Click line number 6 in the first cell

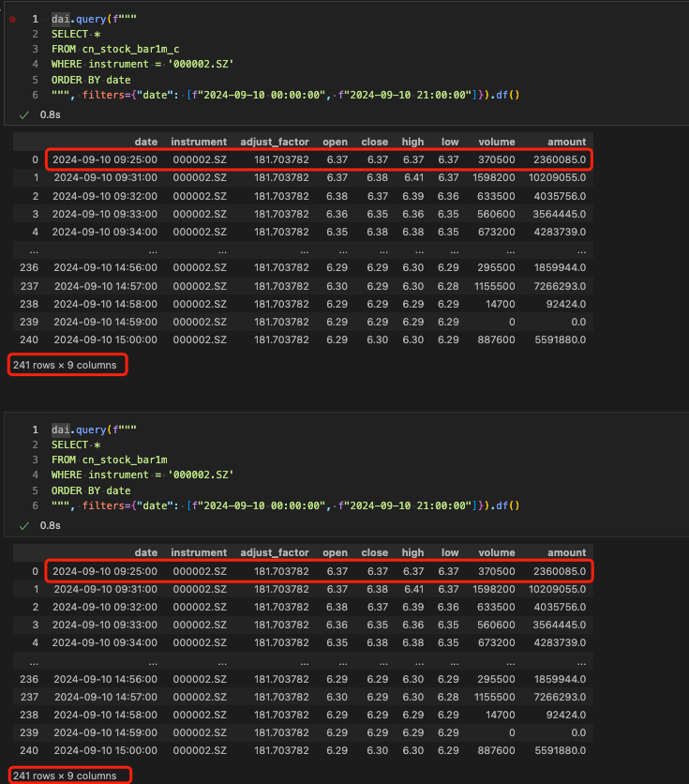coord(35,95)
